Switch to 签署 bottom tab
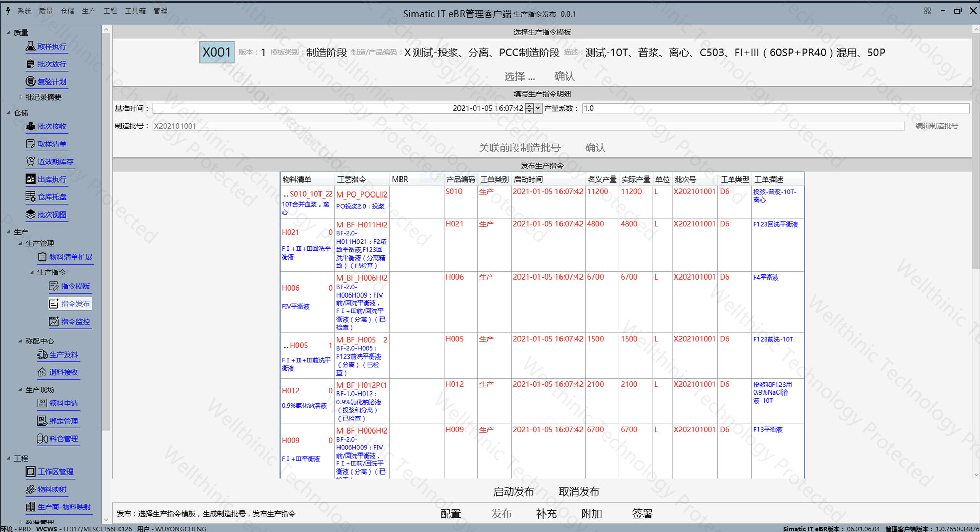The height and width of the screenshot is (532, 980). (x=642, y=514)
